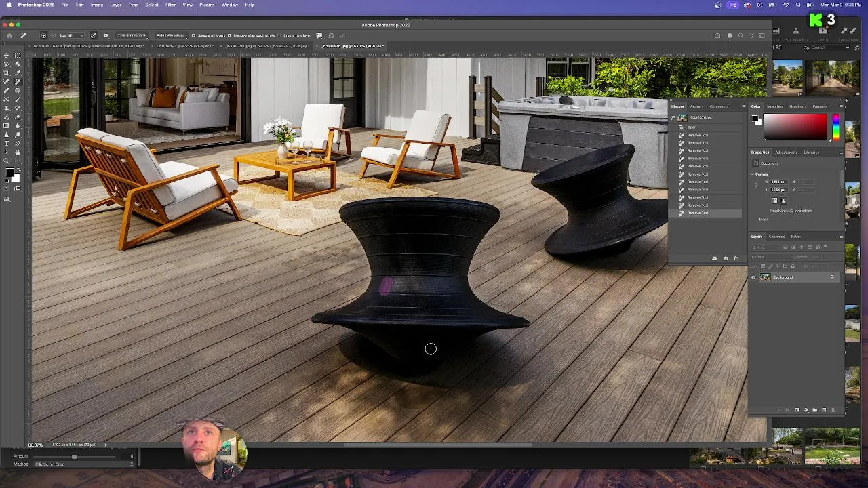Select the Path Selection arrow tool
Image resolution: width=868 pixels, height=488 pixels.
coord(7,152)
